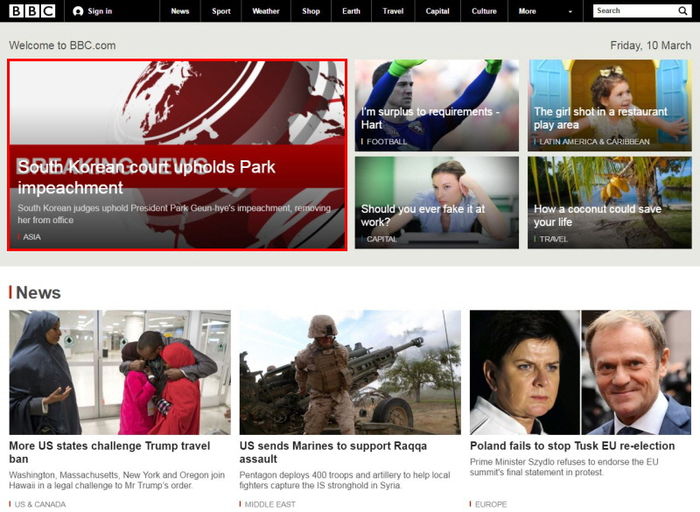Open 'Poland fails to stop Tusk EU re-election'
Image resolution: width=700 pixels, height=512 pixels.
tap(572, 446)
